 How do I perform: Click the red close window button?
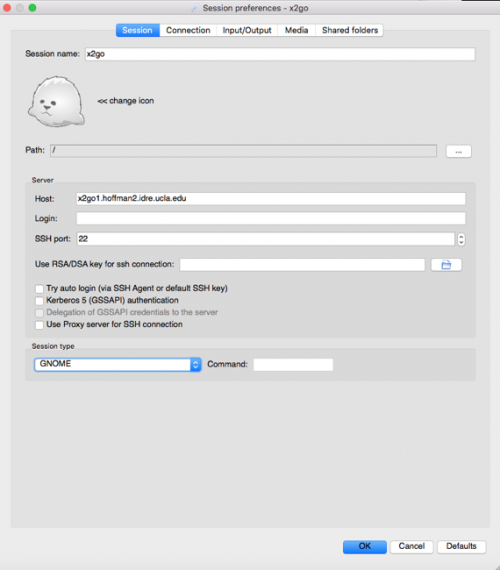[7, 8]
